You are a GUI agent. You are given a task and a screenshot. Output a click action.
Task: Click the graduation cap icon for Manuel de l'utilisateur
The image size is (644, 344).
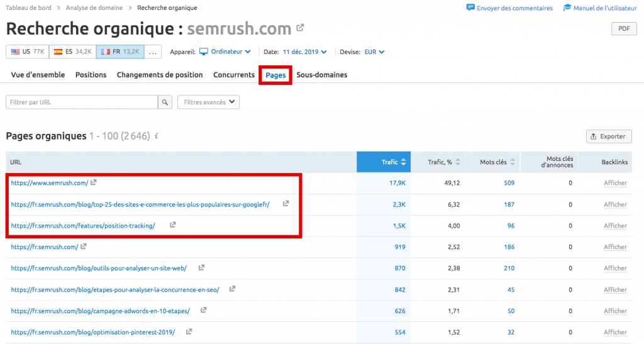[567, 8]
